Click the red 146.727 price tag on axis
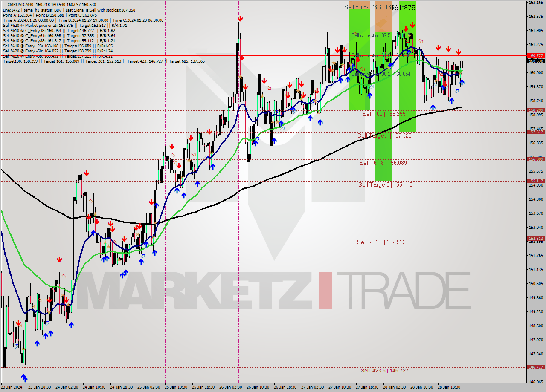 coord(536,367)
